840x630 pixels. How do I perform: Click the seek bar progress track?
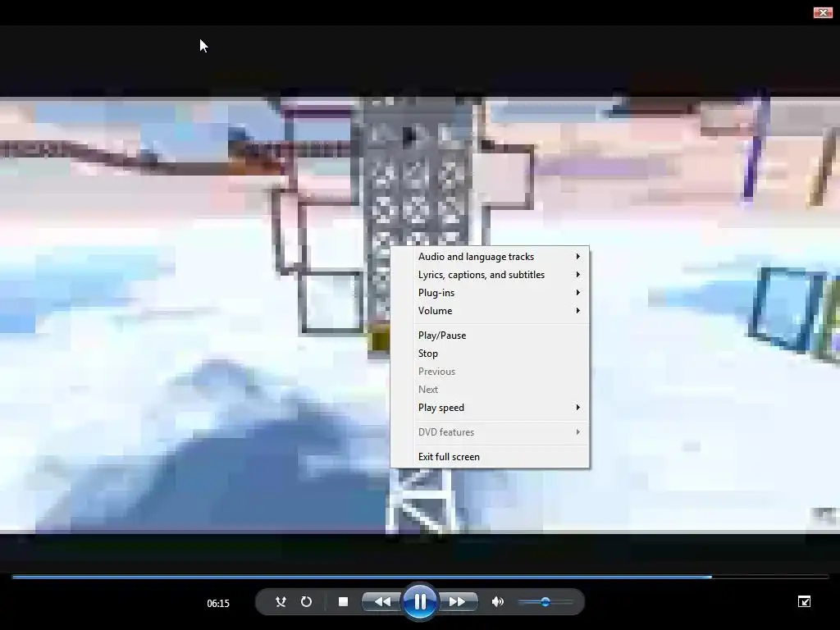[x=420, y=577]
